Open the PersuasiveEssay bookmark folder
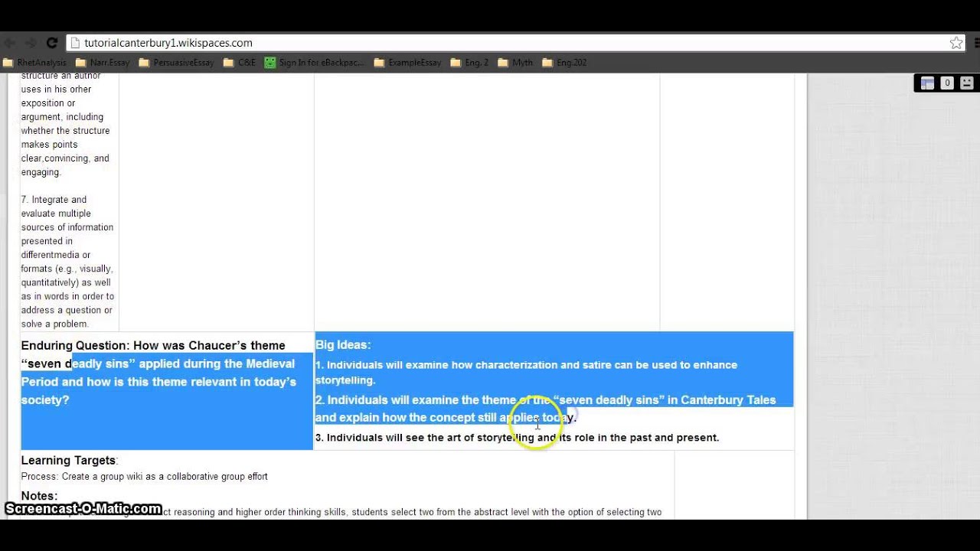Image resolution: width=980 pixels, height=551 pixels. coord(176,63)
